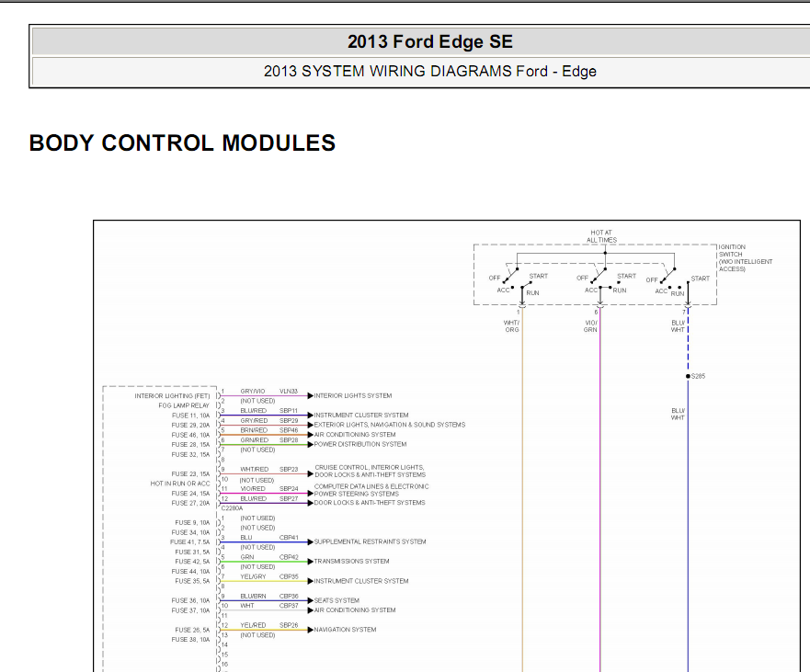810x672 pixels.
Task: Click the 'BODY CONTROL MODULES' heading
Action: pyautogui.click(x=182, y=143)
